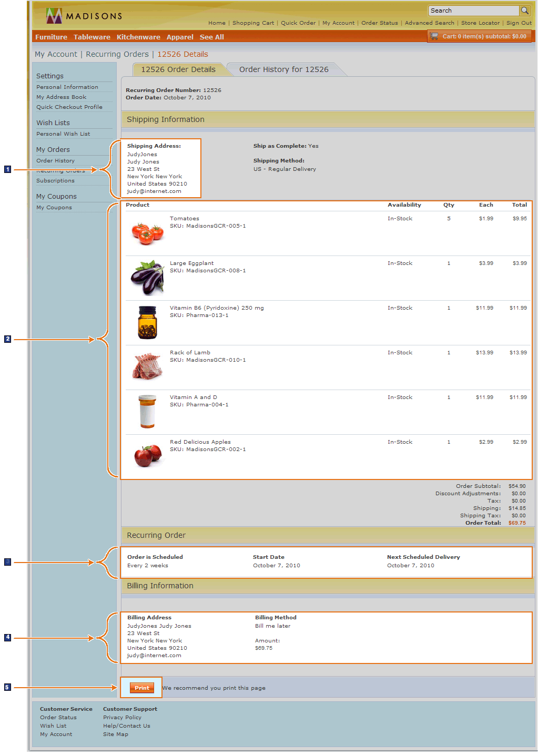538x756 pixels.
Task: Click the tomatoes product image
Action: [x=147, y=232]
